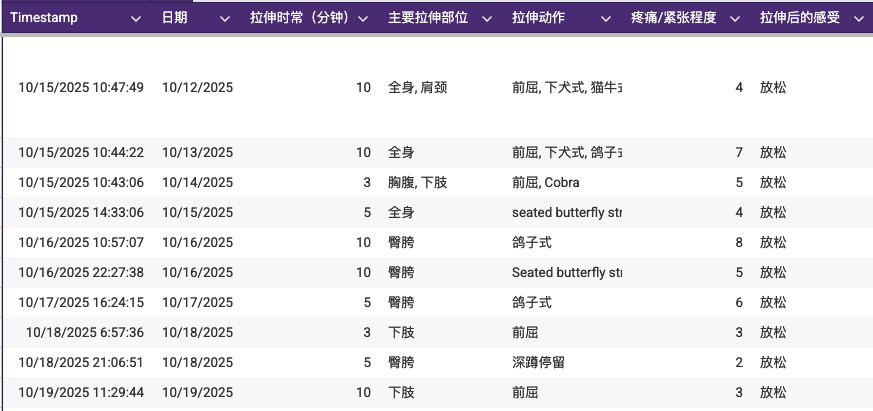Select the 10/18/2025 6:57:36 timestamp cell

85,333
